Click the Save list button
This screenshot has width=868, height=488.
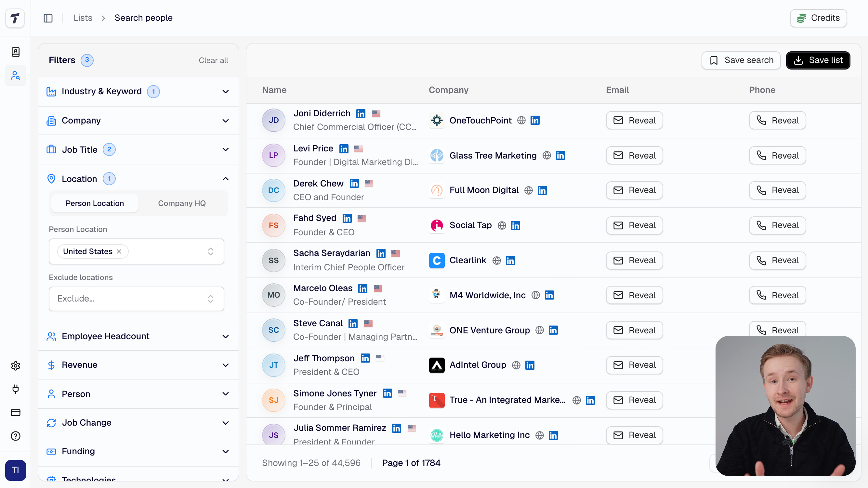(x=818, y=60)
